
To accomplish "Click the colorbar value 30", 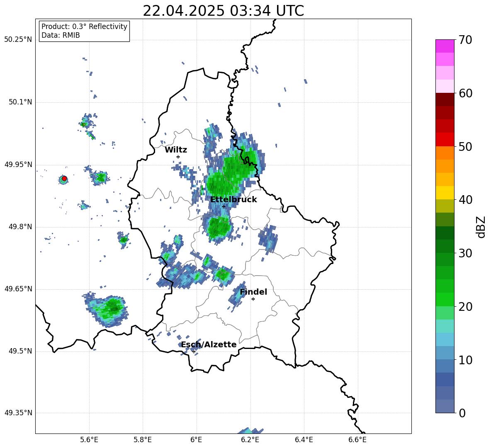I will [x=466, y=253].
